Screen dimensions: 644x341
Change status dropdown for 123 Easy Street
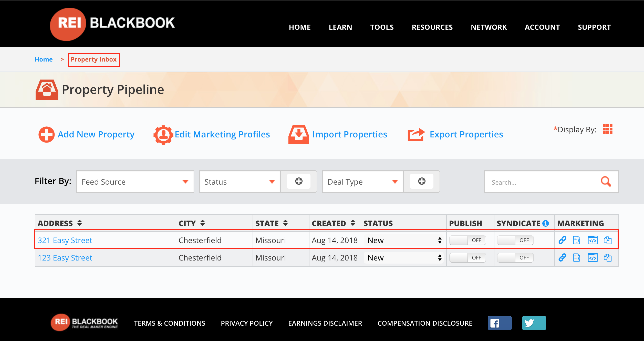[404, 258]
